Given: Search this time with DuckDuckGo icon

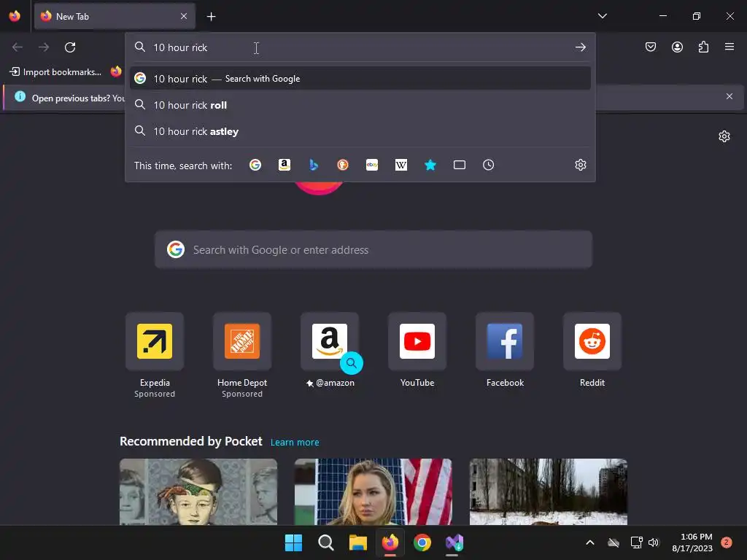Looking at the screenshot, I should [343, 165].
